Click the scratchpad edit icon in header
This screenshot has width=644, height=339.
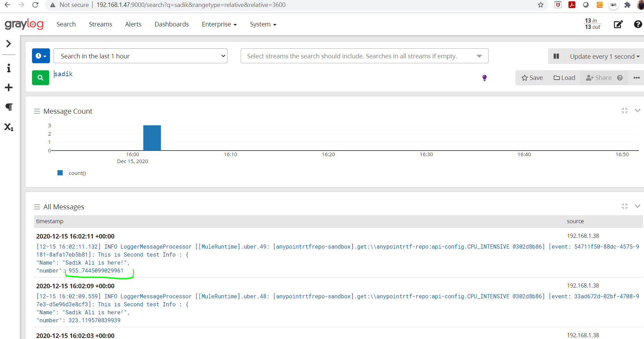pyautogui.click(x=618, y=24)
